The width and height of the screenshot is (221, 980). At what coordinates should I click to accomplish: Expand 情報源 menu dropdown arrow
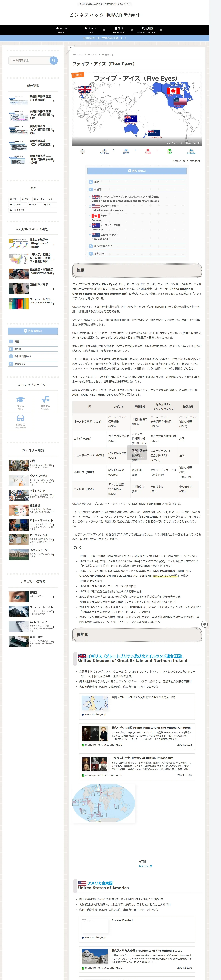[161, 30]
